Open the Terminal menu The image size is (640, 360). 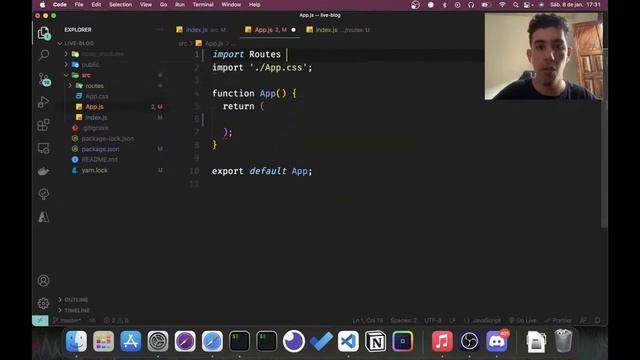pyautogui.click(x=203, y=4)
